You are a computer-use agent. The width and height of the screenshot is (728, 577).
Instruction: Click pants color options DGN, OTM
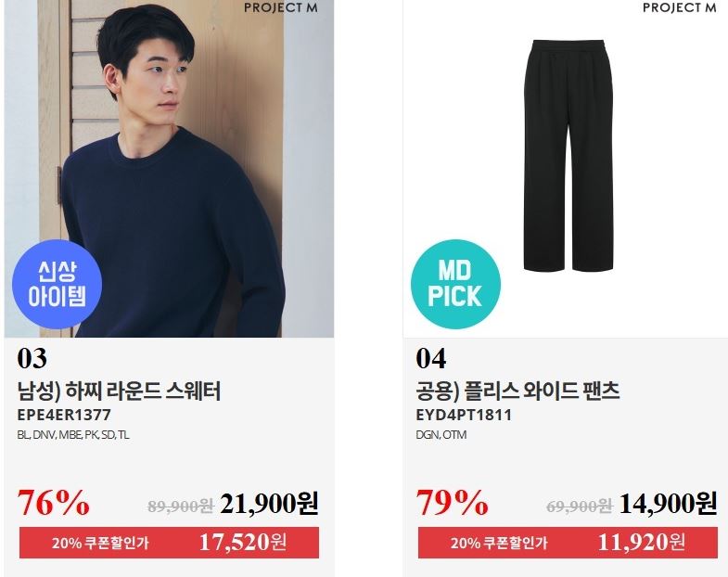click(x=441, y=435)
